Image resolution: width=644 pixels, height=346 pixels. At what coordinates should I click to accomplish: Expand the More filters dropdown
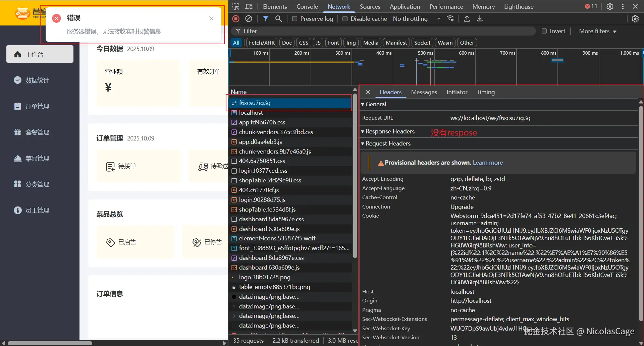(597, 31)
